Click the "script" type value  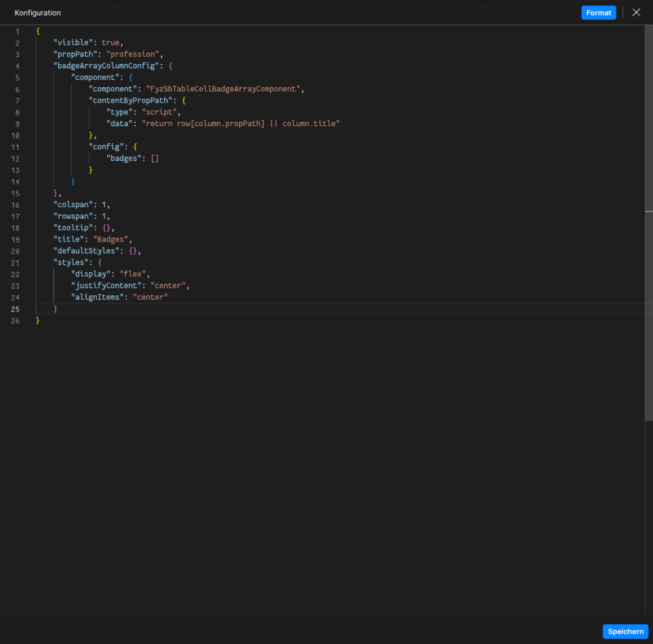(x=159, y=112)
